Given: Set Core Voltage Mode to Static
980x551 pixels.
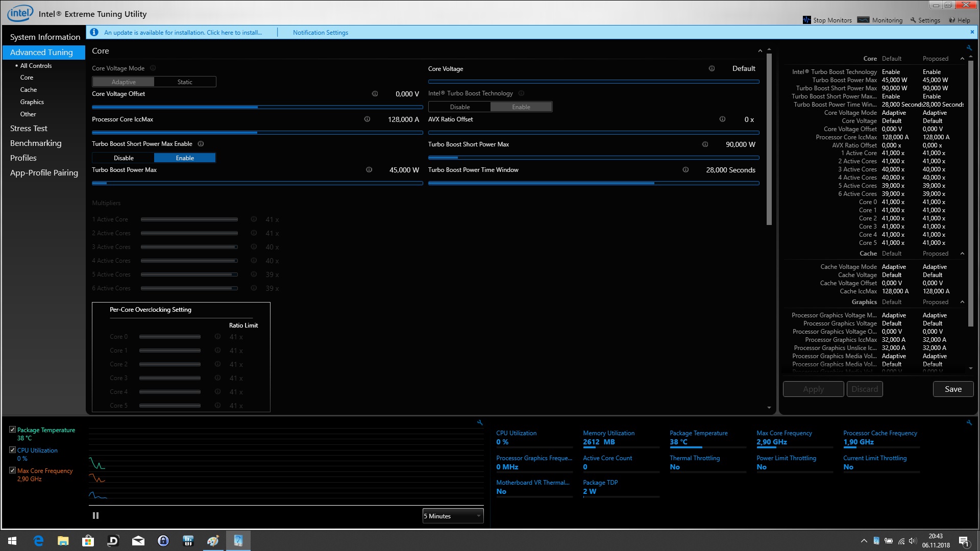Looking at the screenshot, I should click(x=185, y=82).
